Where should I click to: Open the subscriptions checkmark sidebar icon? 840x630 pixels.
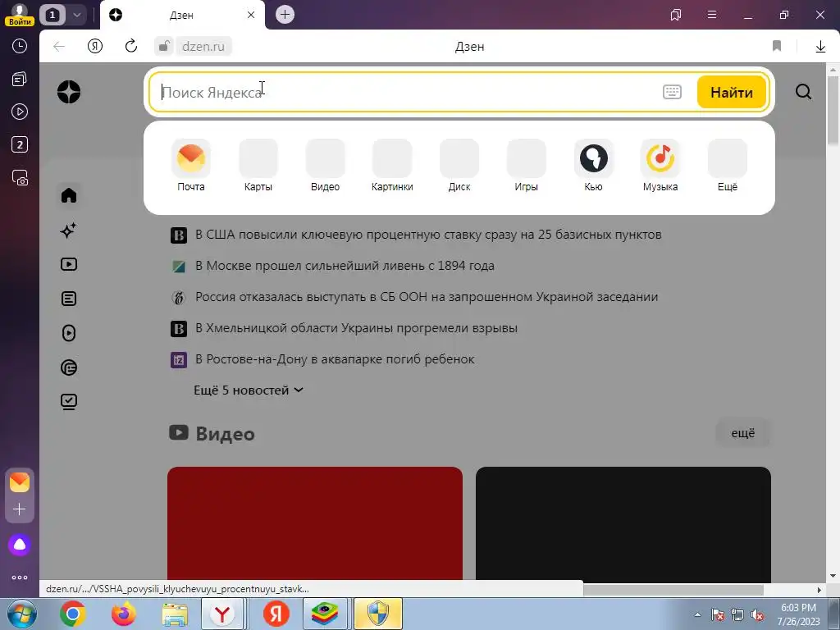click(x=69, y=402)
